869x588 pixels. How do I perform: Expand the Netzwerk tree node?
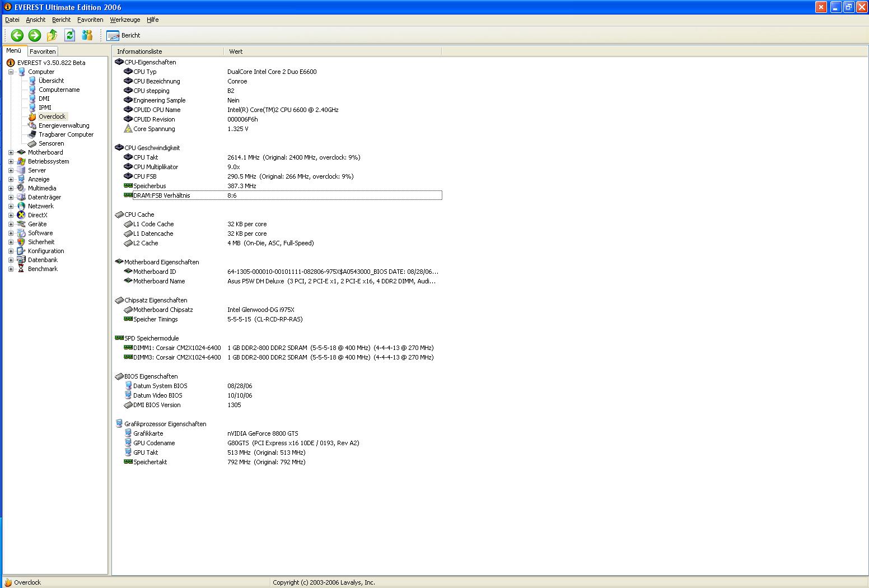pos(11,206)
